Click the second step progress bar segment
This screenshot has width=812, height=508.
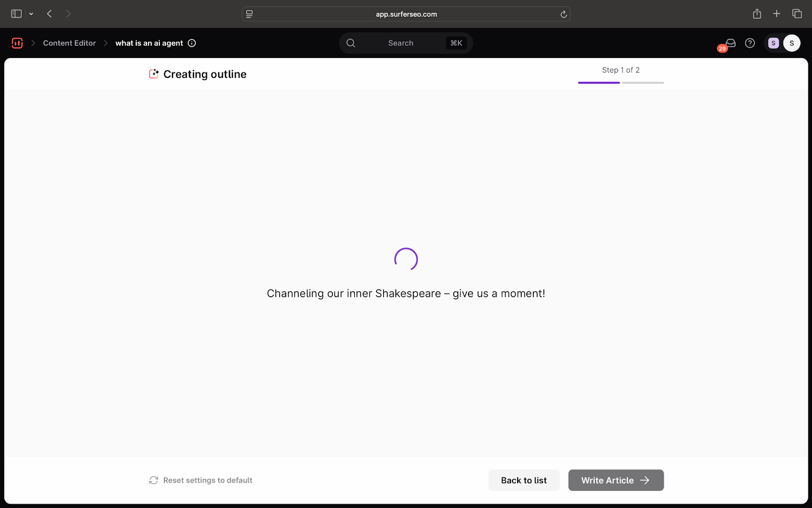tap(642, 82)
